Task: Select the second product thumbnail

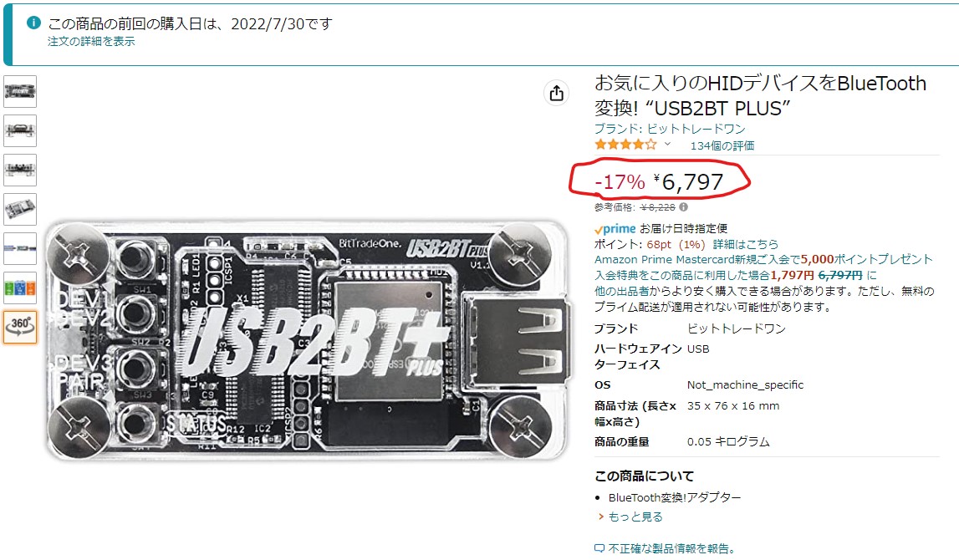Action: click(20, 131)
